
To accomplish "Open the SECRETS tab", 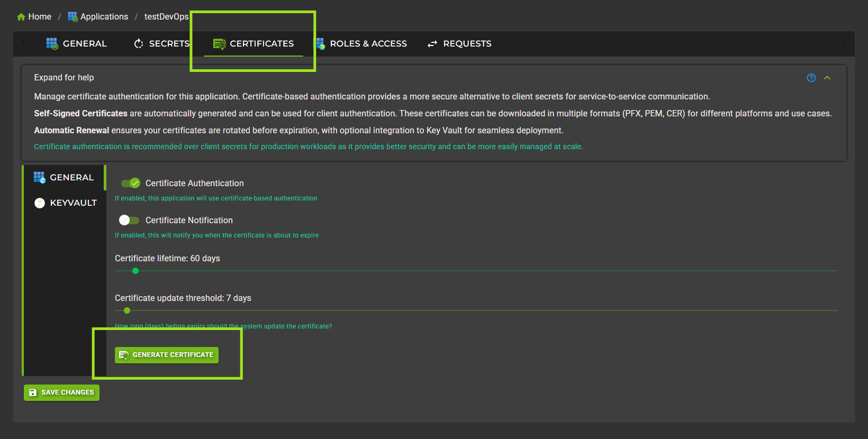I will 161,44.
